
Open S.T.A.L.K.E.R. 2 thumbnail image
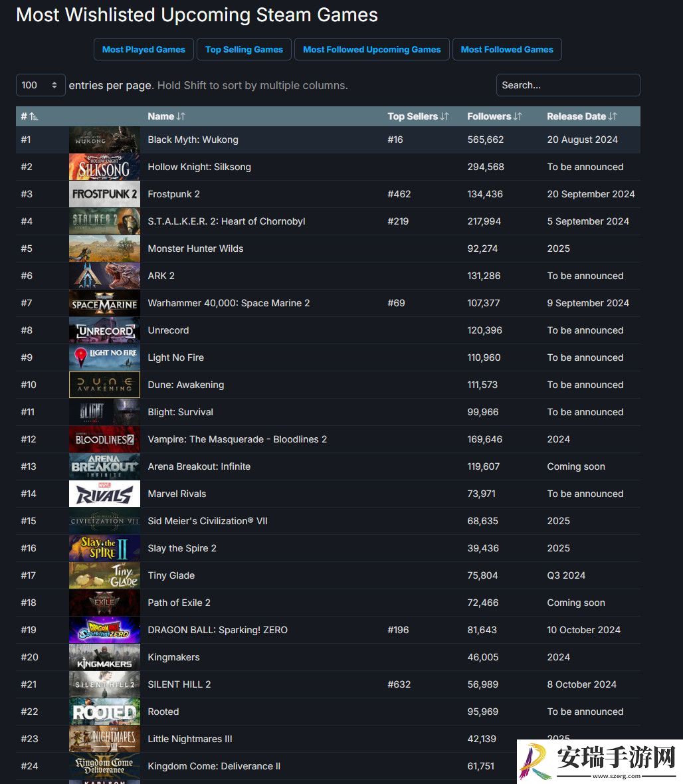pos(104,221)
